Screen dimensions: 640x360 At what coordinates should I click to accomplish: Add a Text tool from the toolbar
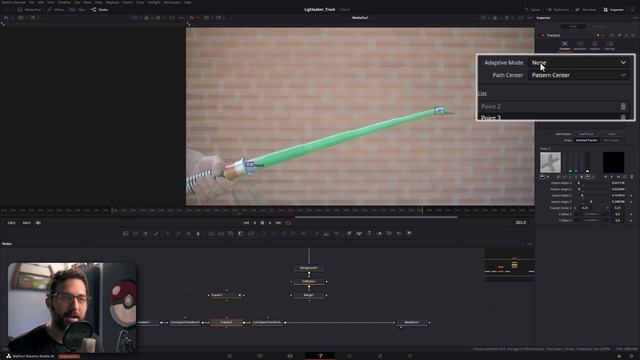tap(369, 233)
